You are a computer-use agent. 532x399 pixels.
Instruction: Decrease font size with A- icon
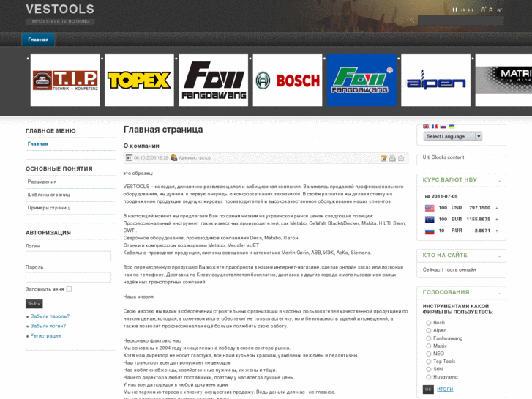tap(499, 10)
